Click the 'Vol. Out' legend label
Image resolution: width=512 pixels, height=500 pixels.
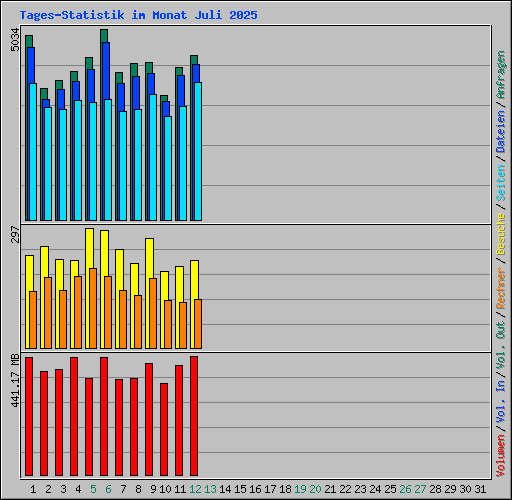pos(501,344)
